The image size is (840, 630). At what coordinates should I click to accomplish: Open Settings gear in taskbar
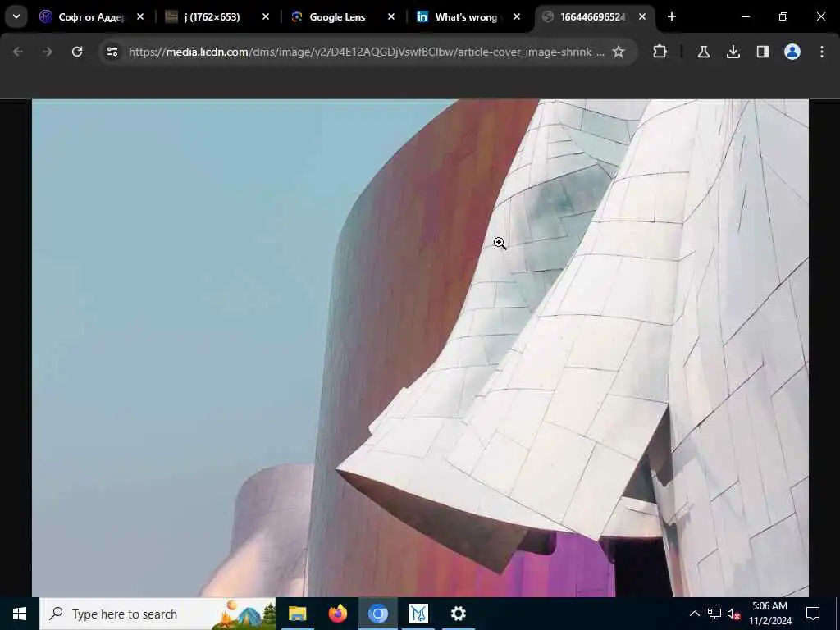(x=458, y=614)
